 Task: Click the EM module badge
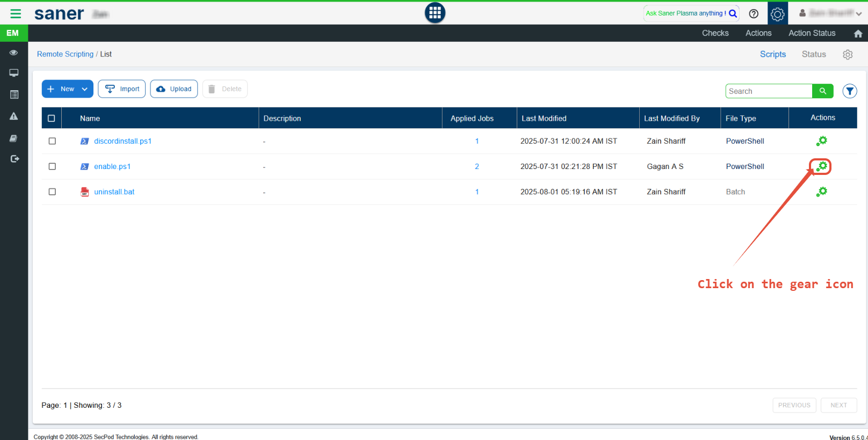point(13,33)
